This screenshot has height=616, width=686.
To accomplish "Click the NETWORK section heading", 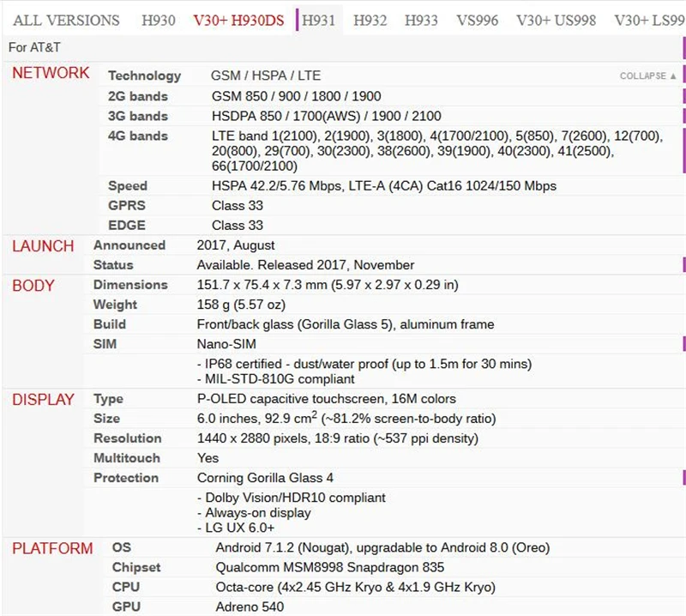I will (x=51, y=73).
